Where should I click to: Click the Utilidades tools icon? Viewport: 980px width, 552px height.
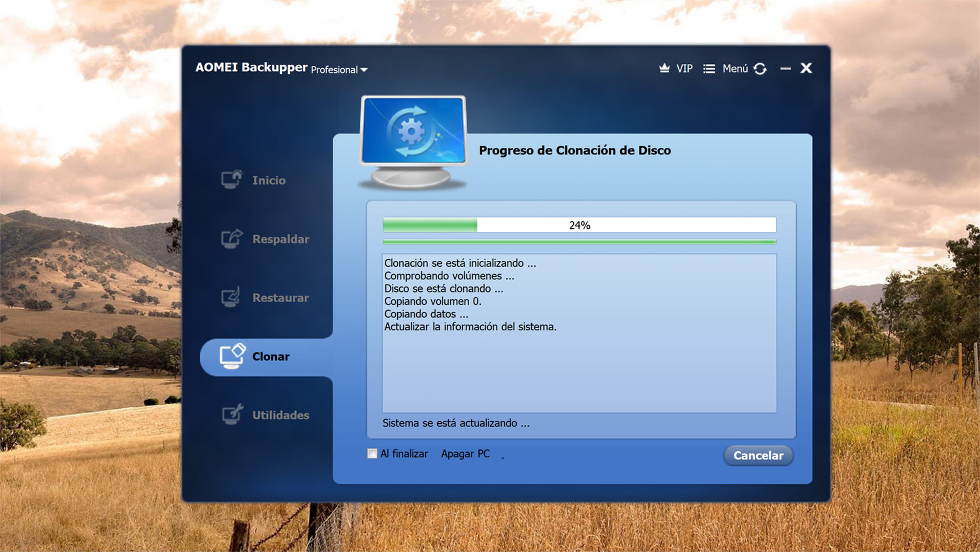(232, 414)
